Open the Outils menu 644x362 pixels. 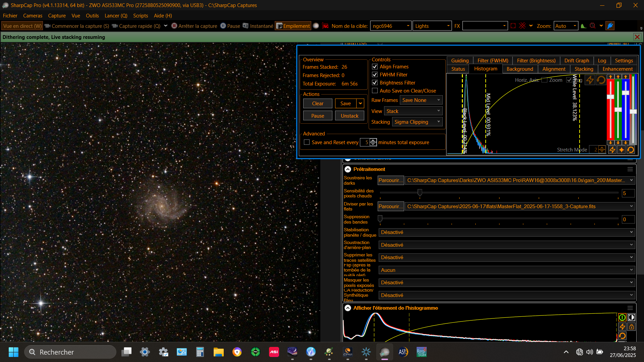[92, 15]
